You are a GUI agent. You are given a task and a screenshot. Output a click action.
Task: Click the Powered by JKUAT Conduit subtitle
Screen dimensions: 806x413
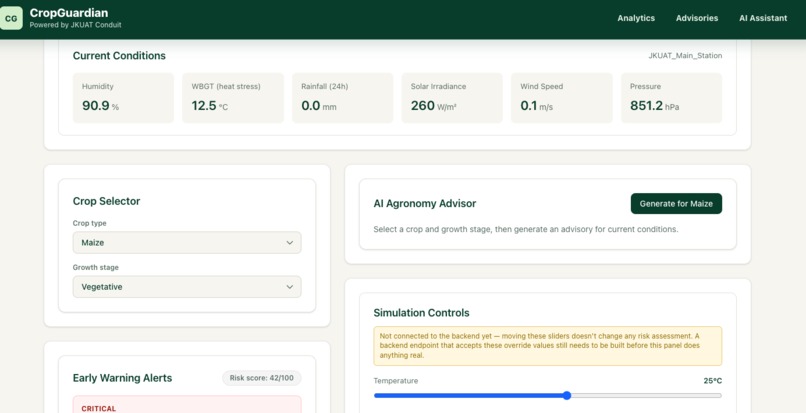point(76,25)
